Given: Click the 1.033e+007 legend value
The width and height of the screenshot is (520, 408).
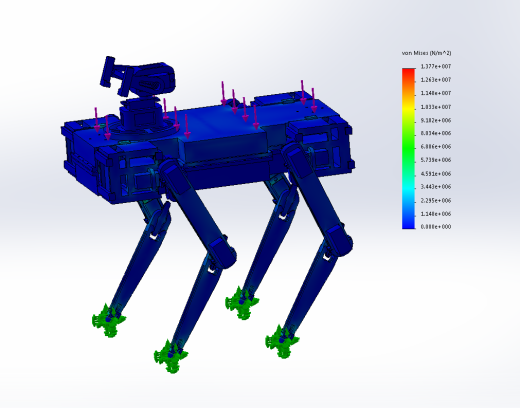Looking at the screenshot, I should point(436,107).
